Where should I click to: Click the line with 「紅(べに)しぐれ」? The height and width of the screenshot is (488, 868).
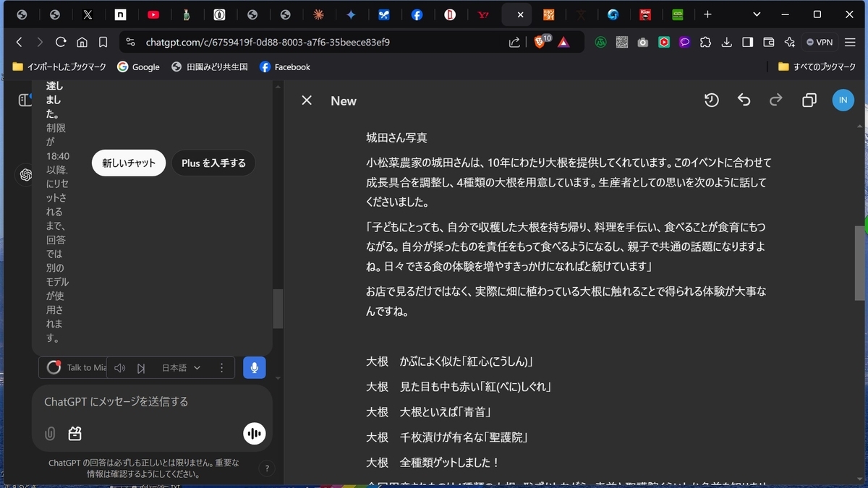pos(460,387)
